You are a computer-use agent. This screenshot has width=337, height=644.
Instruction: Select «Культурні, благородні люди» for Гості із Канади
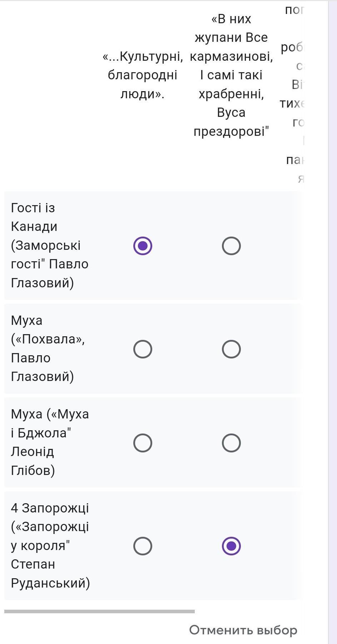tap(143, 246)
